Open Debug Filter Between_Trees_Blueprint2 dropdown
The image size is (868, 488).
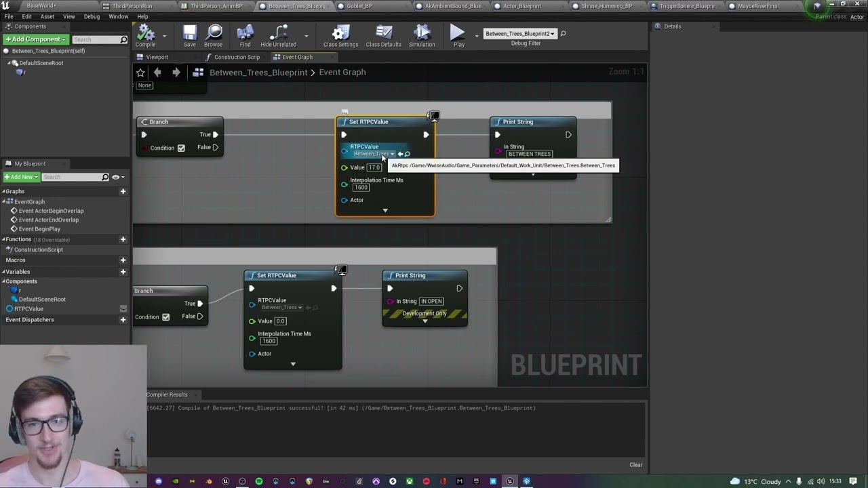[520, 34]
